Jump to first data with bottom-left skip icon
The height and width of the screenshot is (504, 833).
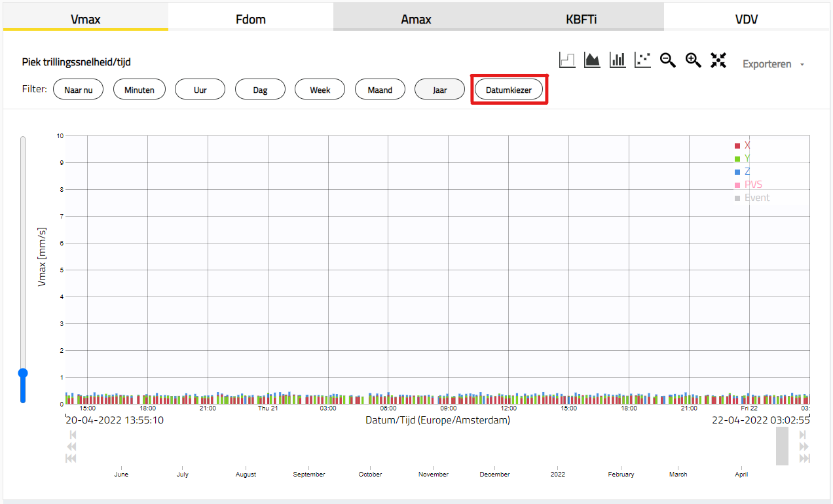click(x=71, y=458)
